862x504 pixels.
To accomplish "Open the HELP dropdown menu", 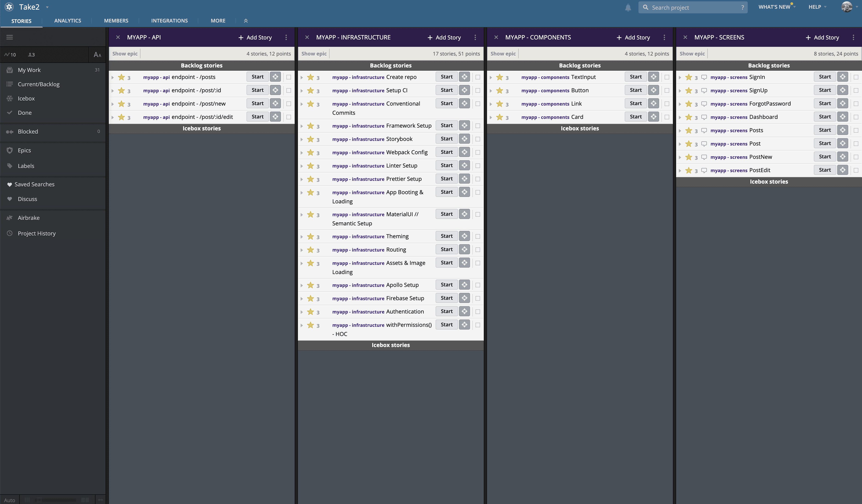I will [x=817, y=7].
